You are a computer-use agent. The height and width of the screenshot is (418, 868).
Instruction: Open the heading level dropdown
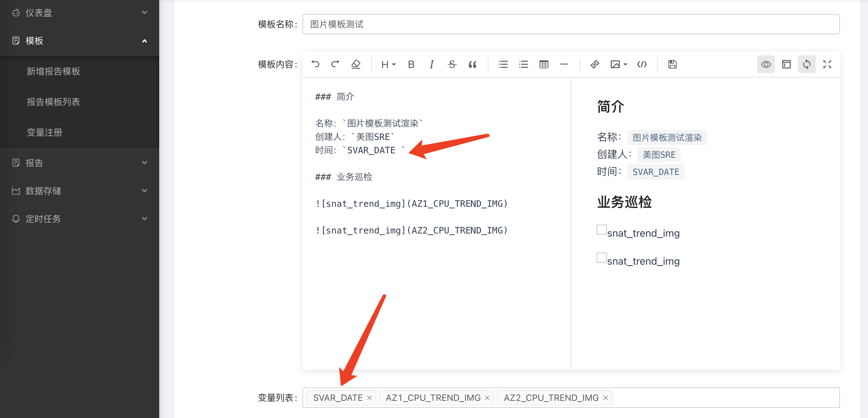coord(388,64)
